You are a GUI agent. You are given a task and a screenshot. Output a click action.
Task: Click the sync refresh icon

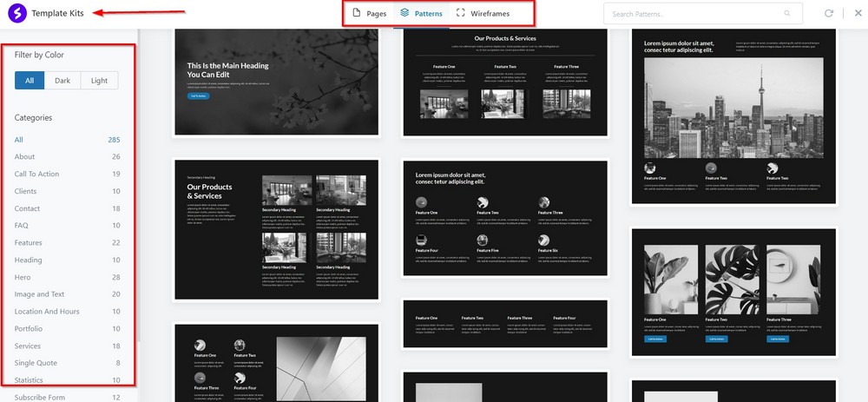[x=829, y=13]
